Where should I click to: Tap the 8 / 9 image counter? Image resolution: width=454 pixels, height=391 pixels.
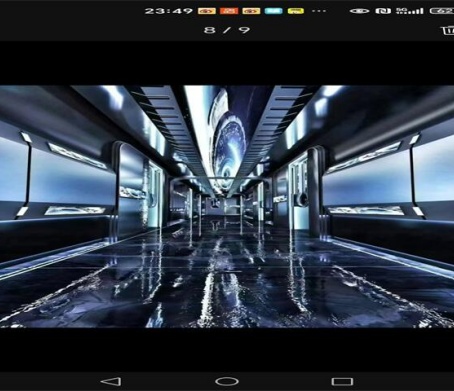[227, 30]
